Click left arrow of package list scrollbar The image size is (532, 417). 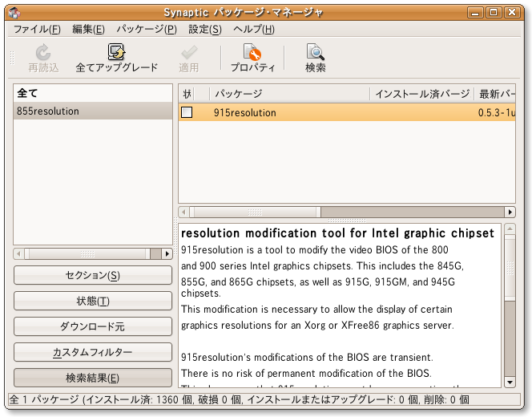pos(183,213)
